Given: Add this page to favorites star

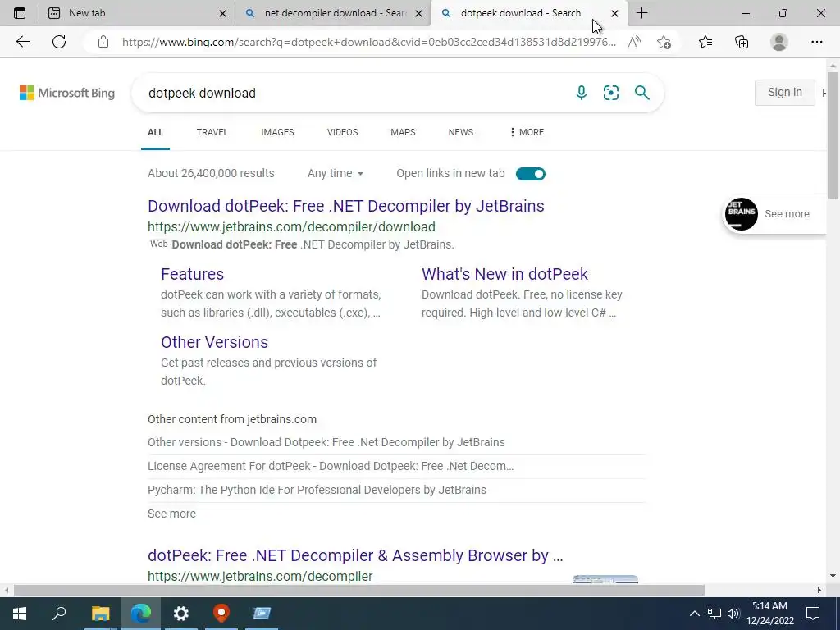Looking at the screenshot, I should [664, 42].
